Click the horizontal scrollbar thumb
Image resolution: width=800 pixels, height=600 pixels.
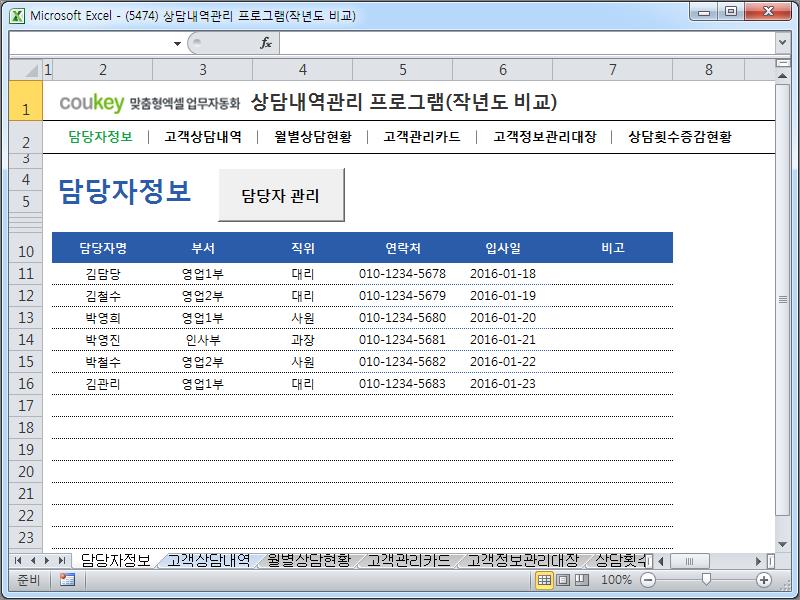[689, 561]
